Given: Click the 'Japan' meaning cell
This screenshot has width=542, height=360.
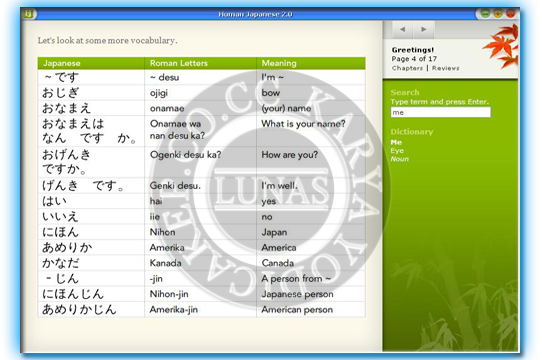Looking at the screenshot, I should point(311,232).
